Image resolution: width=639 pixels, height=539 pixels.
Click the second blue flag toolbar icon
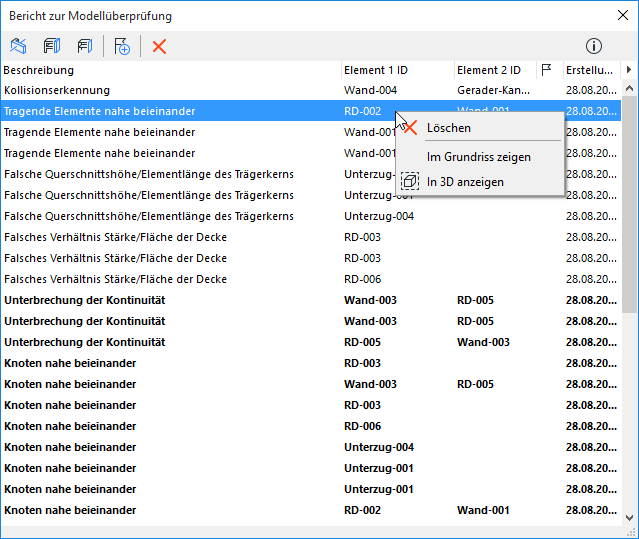click(x=51, y=46)
